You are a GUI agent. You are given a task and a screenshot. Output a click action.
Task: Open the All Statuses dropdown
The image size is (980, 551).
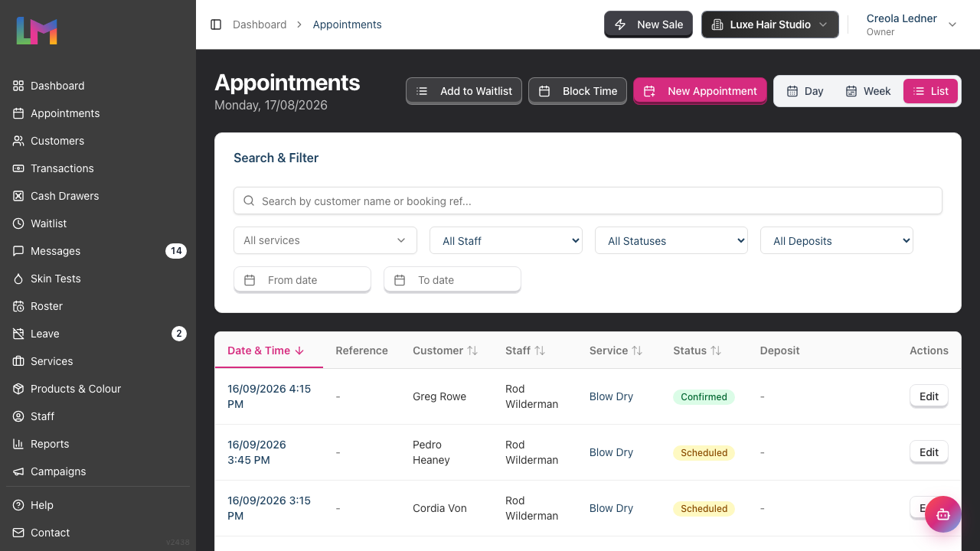pos(671,240)
